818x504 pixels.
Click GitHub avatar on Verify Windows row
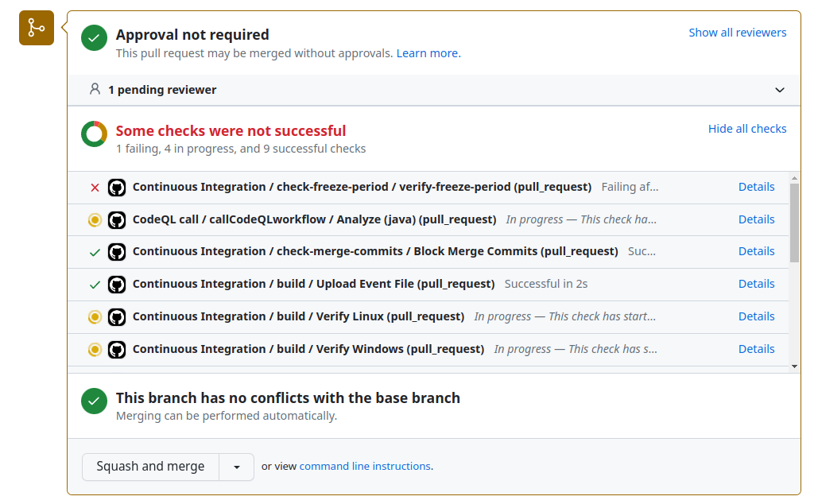point(117,350)
